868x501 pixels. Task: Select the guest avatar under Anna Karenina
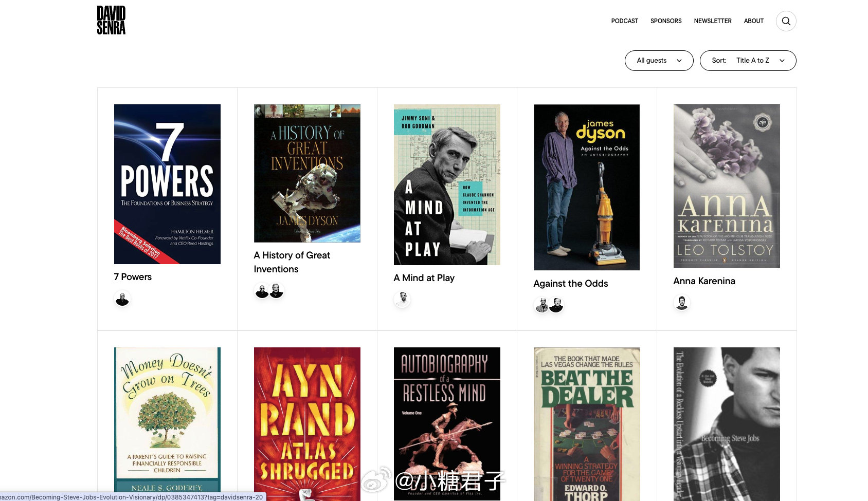pos(682,303)
